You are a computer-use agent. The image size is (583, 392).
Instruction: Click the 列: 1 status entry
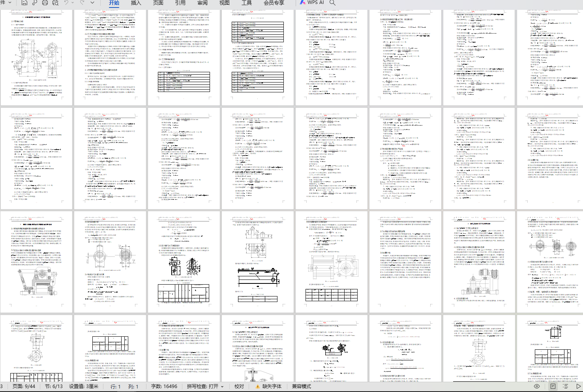[133, 386]
